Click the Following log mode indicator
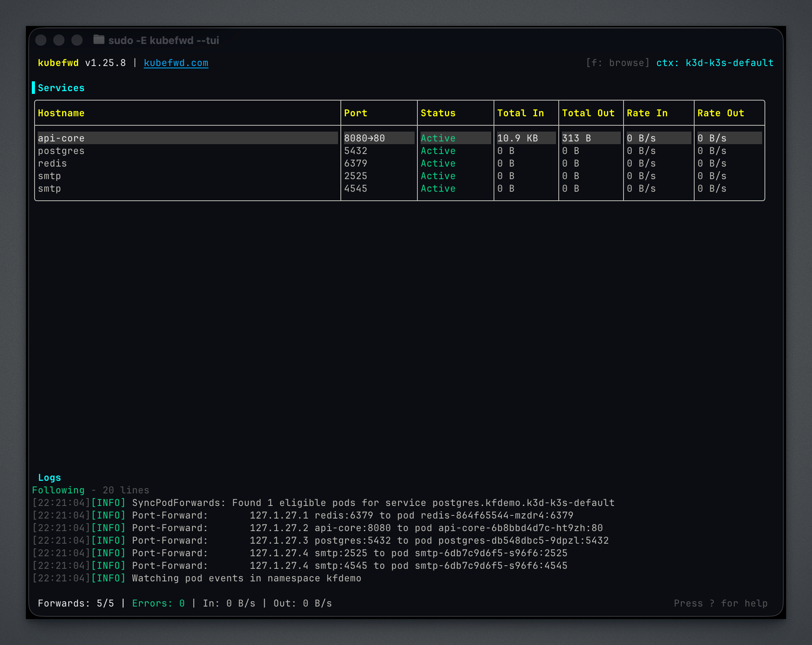 tap(58, 490)
